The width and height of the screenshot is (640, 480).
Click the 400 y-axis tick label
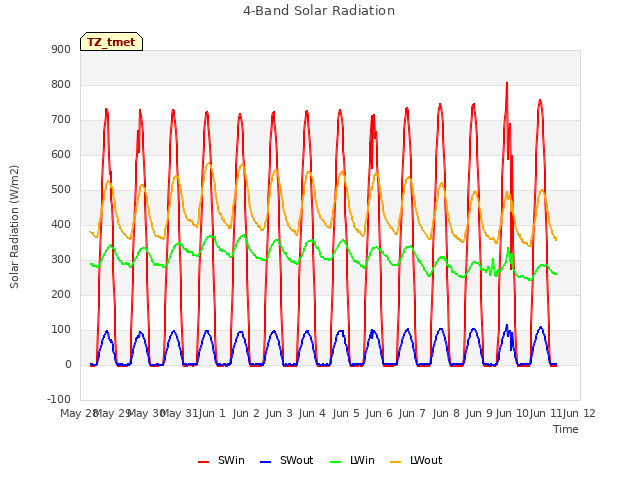[61, 224]
